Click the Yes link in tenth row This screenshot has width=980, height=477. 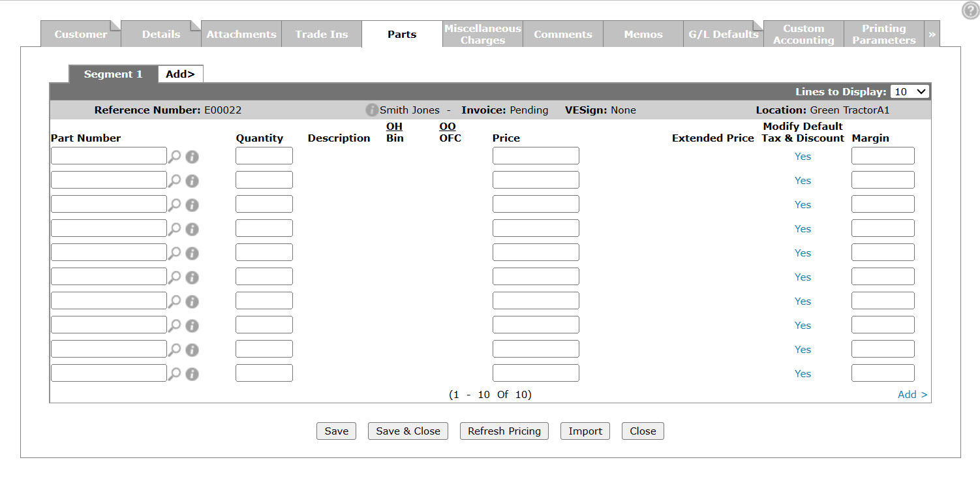click(x=803, y=373)
